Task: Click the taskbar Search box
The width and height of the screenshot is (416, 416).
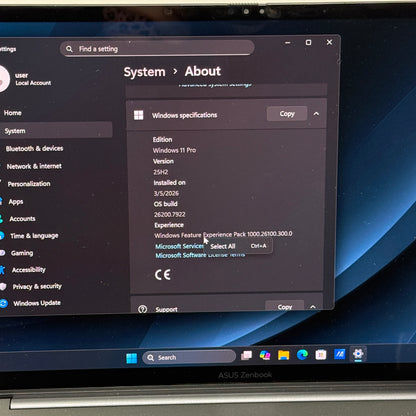Action: (x=189, y=357)
